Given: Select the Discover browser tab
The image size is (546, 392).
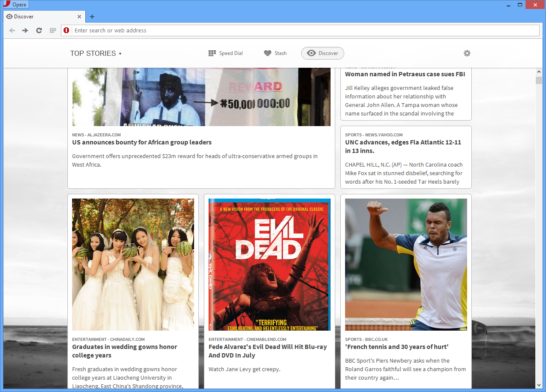Looking at the screenshot, I should pos(44,17).
